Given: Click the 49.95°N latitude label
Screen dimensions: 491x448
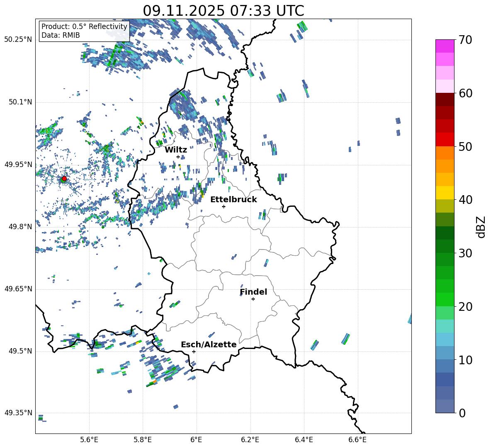Looking at the screenshot, I should click(18, 165).
